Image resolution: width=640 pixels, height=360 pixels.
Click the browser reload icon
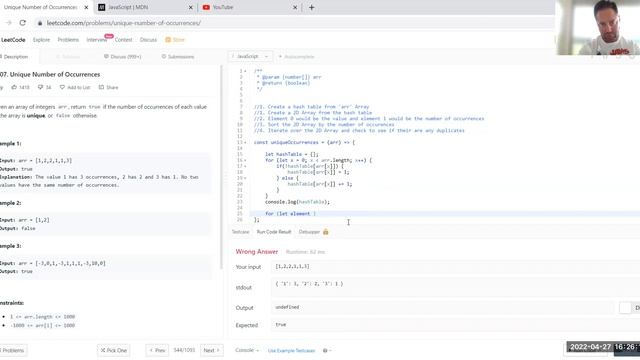coord(22,23)
